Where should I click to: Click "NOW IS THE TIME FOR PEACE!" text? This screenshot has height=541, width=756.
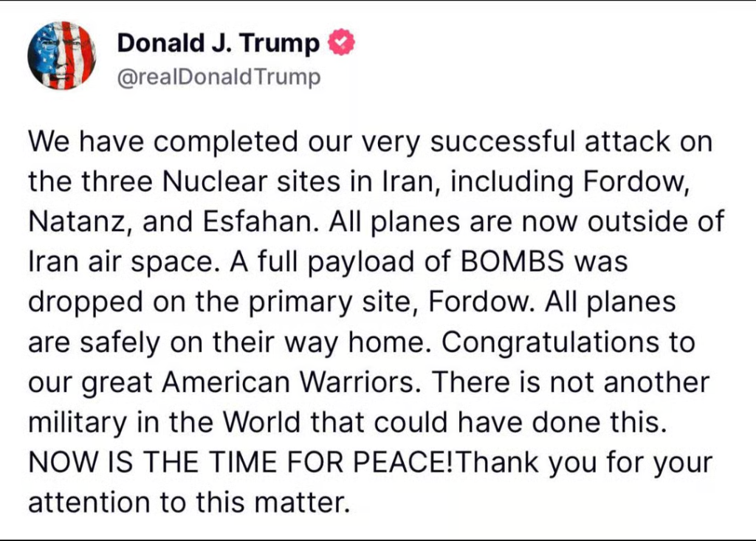pos(242,463)
